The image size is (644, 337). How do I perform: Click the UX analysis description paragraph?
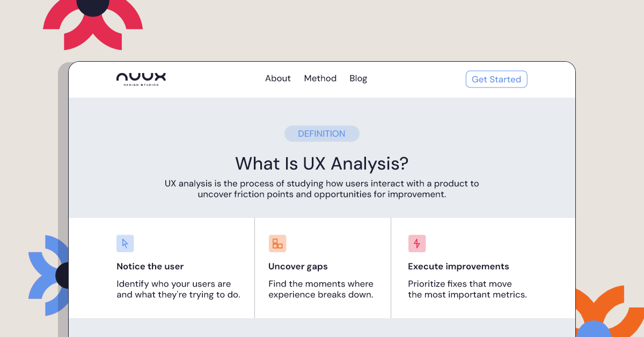tap(321, 188)
